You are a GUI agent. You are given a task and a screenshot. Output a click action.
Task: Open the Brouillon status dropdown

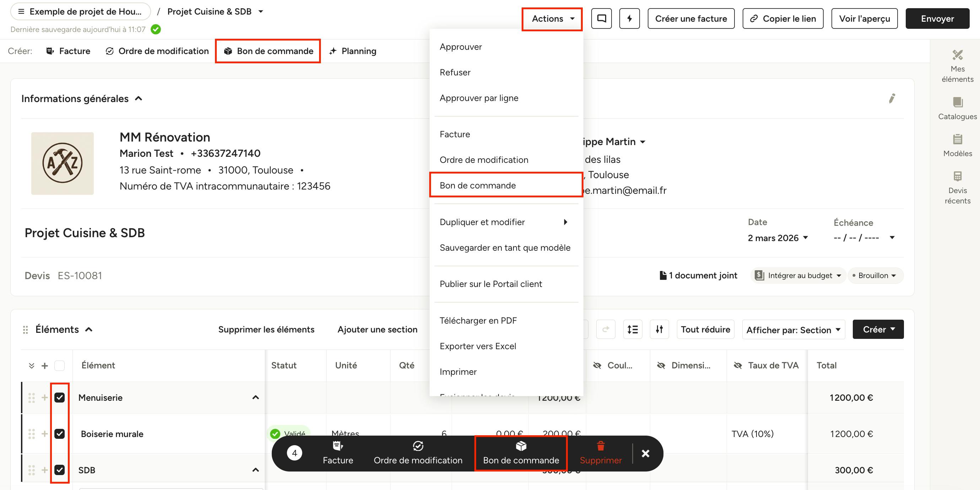(874, 275)
